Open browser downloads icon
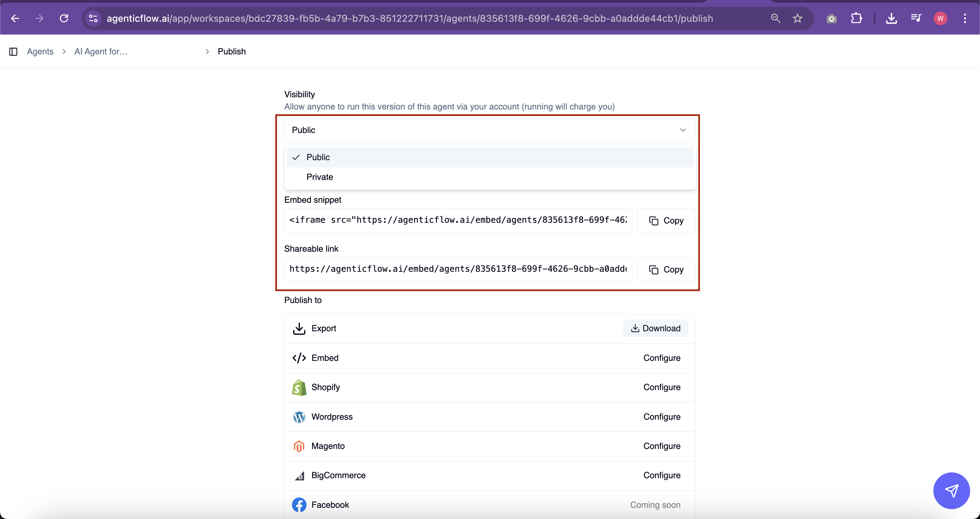The width and height of the screenshot is (980, 519). [892, 18]
